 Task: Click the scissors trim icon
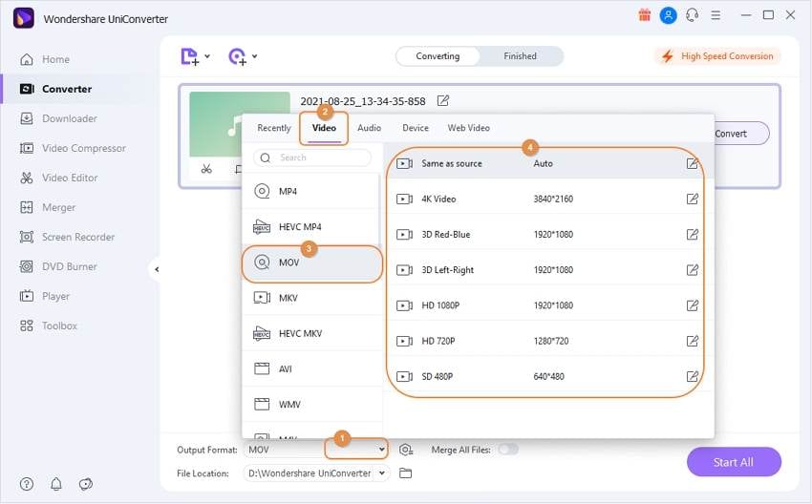pos(206,169)
